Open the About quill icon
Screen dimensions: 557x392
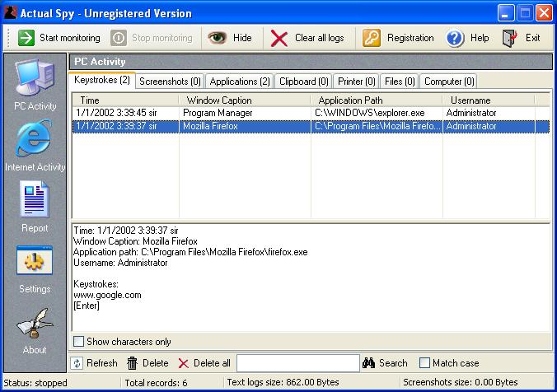[35, 323]
